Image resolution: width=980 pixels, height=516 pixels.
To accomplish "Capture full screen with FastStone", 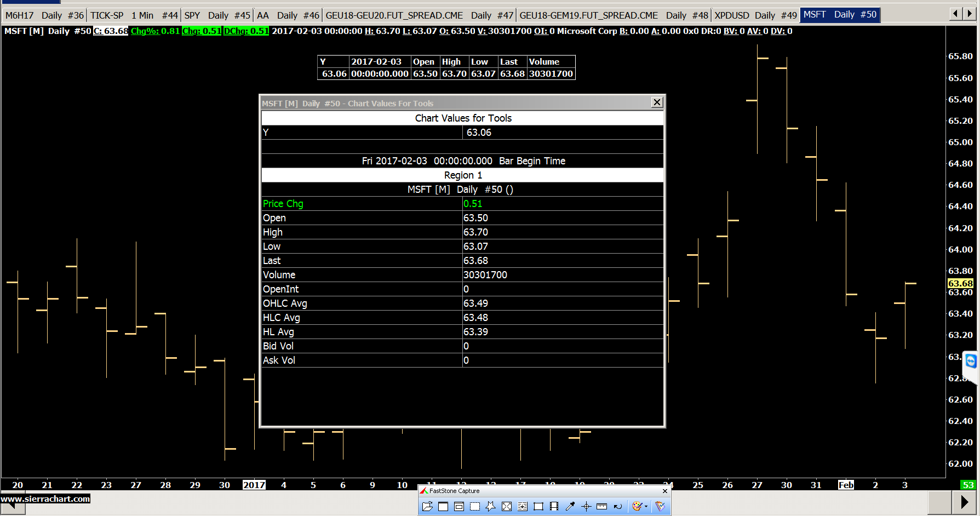I will [507, 506].
